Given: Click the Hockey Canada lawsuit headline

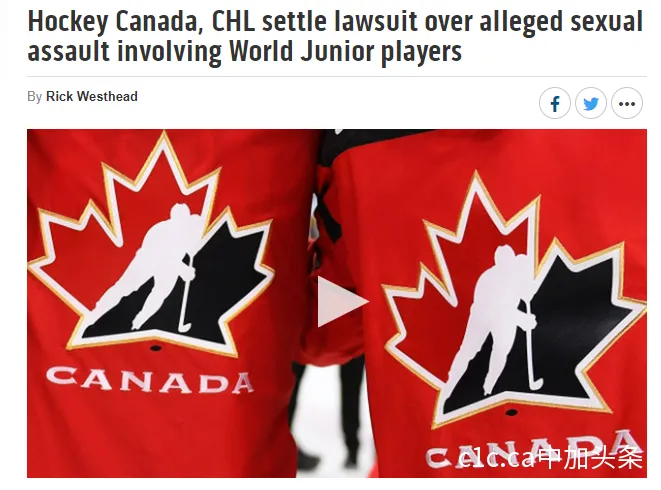Looking at the screenshot, I should tap(335, 36).
